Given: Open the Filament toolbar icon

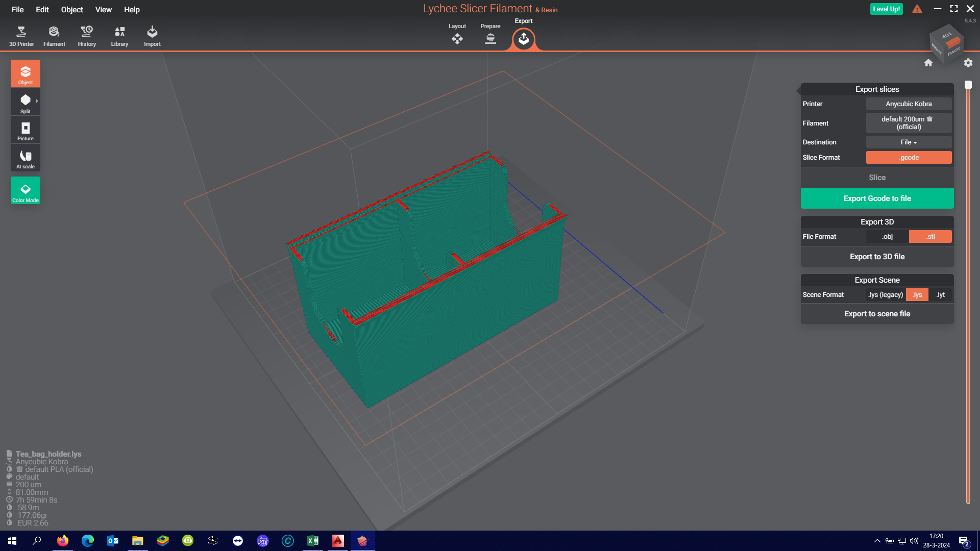Looking at the screenshot, I should click(54, 36).
